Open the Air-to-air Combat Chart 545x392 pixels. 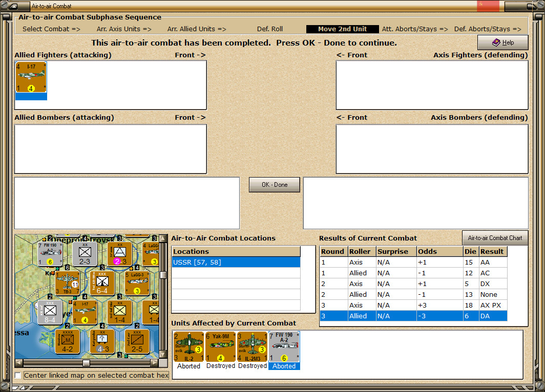[x=495, y=238]
